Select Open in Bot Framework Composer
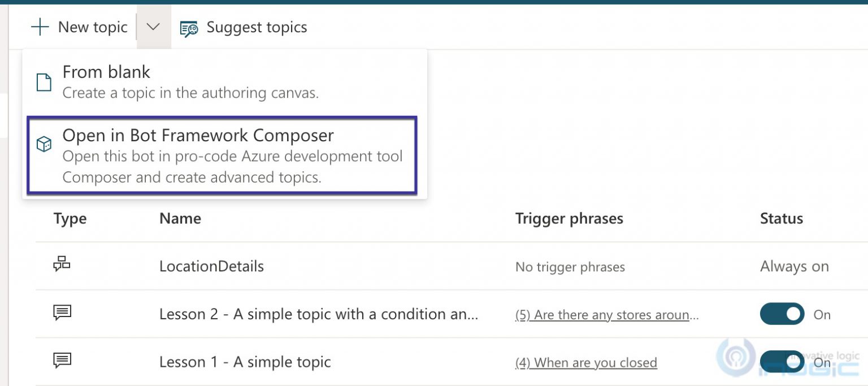This screenshot has width=868, height=386. click(198, 135)
